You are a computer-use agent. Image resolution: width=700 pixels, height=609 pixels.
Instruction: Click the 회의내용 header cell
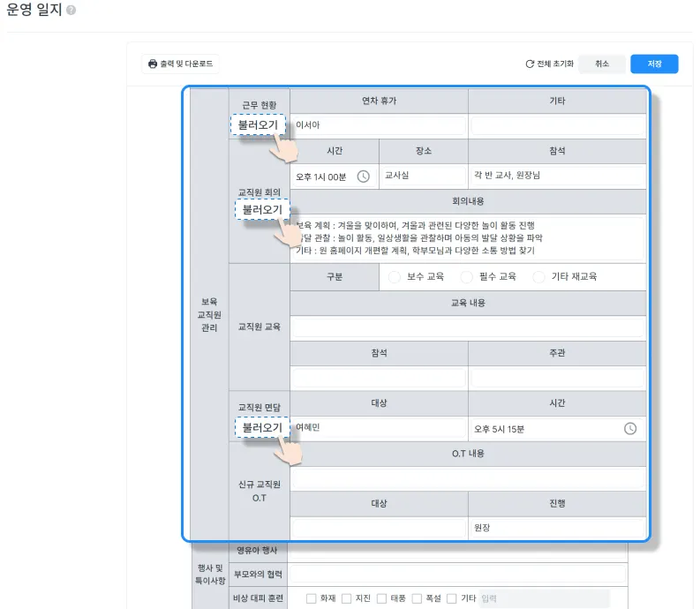tap(468, 201)
